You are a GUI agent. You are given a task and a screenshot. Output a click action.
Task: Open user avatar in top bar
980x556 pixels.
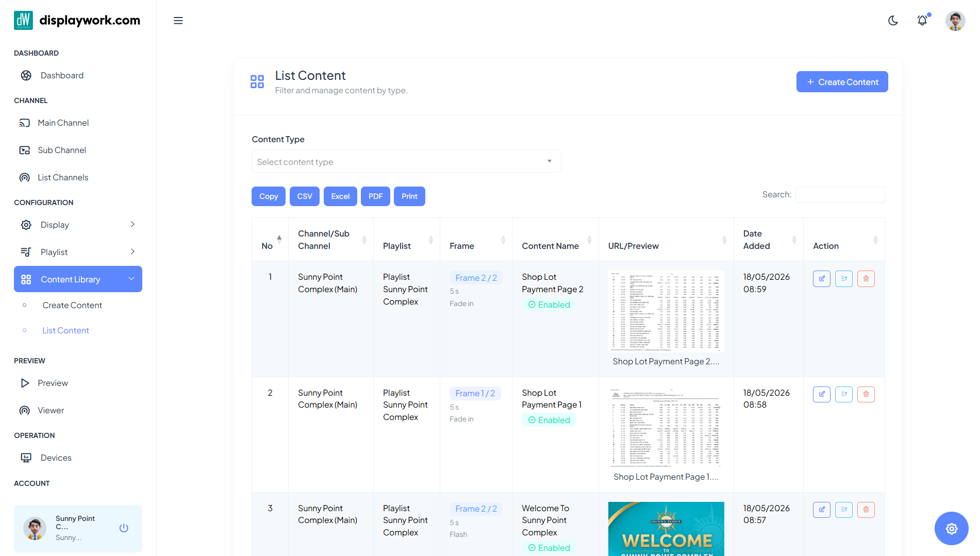955,21
